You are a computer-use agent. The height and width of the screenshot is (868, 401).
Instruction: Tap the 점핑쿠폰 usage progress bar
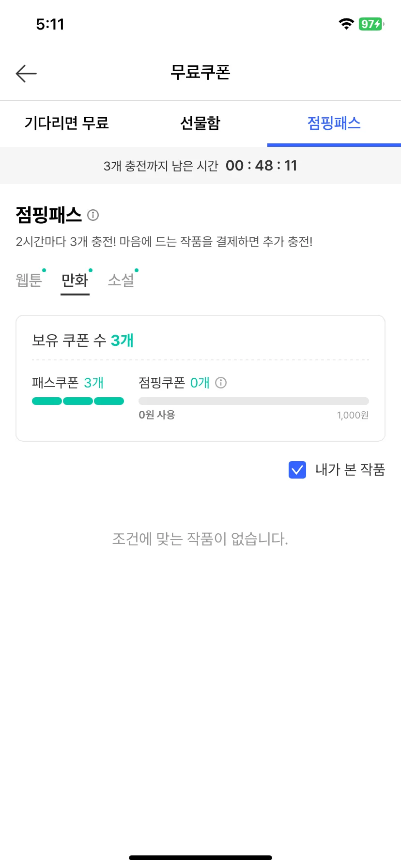click(x=254, y=401)
